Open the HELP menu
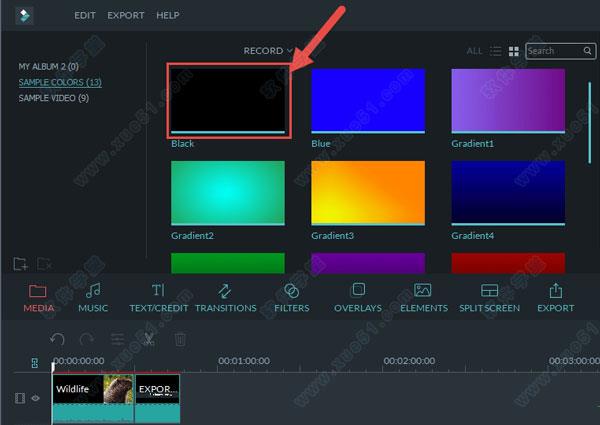 click(168, 16)
